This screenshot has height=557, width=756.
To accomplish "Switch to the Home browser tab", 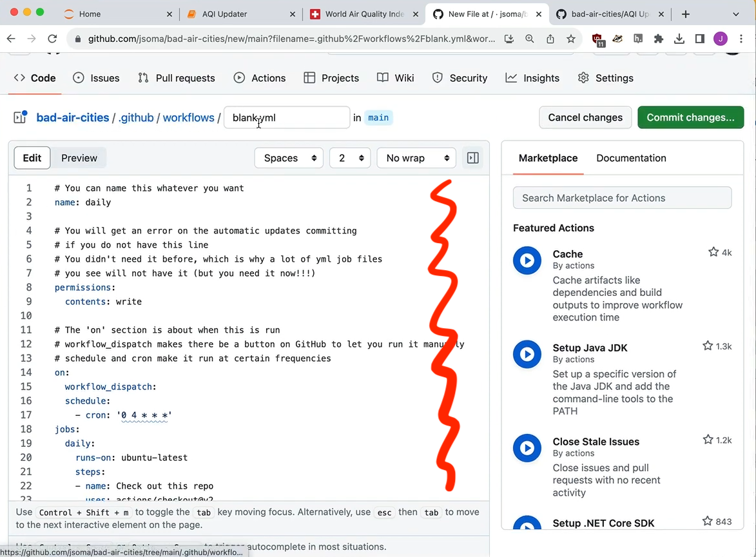I will (117, 14).
